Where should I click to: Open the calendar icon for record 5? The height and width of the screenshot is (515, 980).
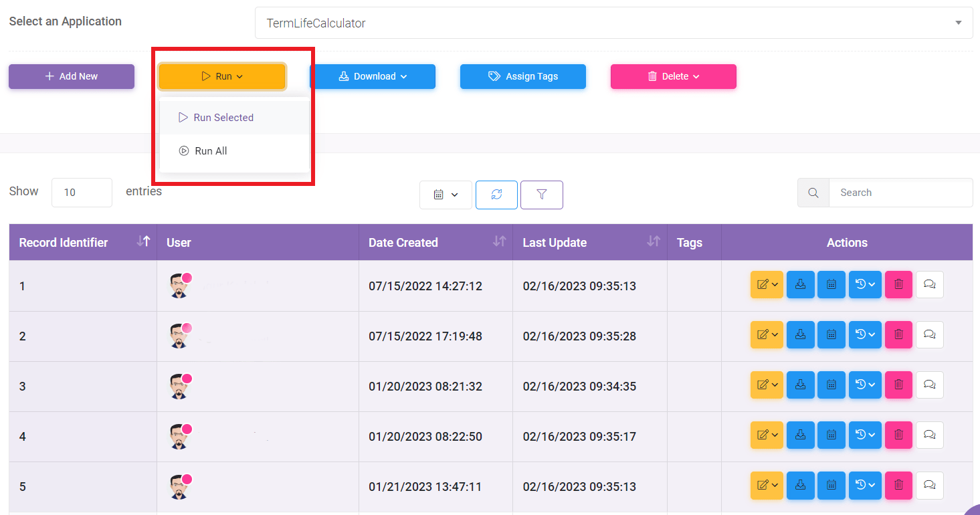click(831, 485)
